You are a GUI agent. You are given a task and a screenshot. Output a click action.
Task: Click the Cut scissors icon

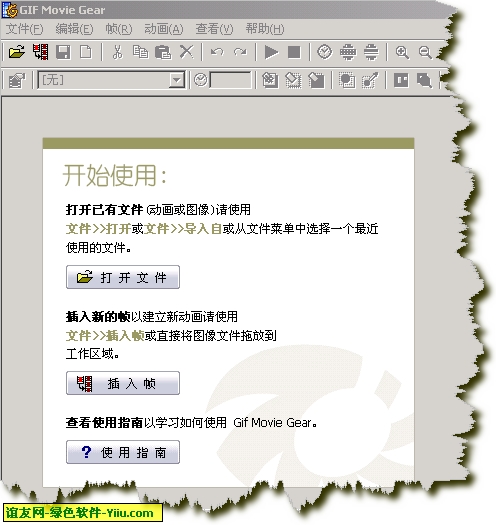click(x=117, y=52)
